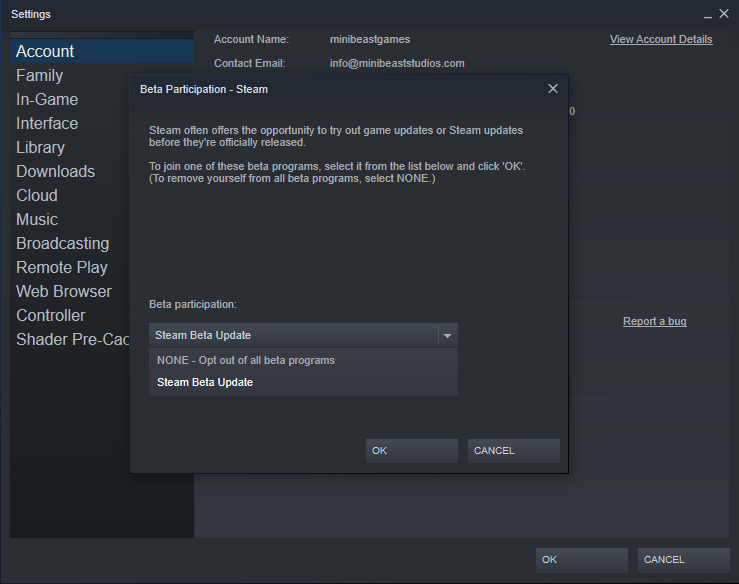Click OK in Beta Participation dialog
The width and height of the screenshot is (739, 584).
coord(411,451)
